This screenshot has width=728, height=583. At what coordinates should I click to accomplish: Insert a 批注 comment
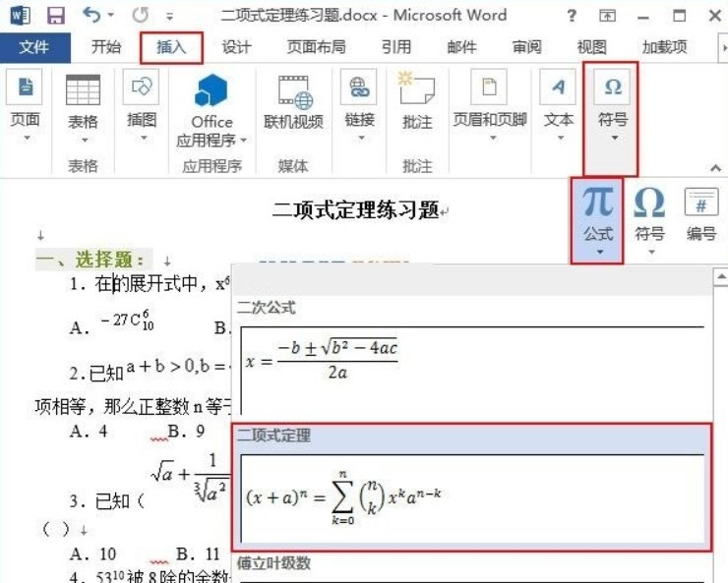coord(417,101)
